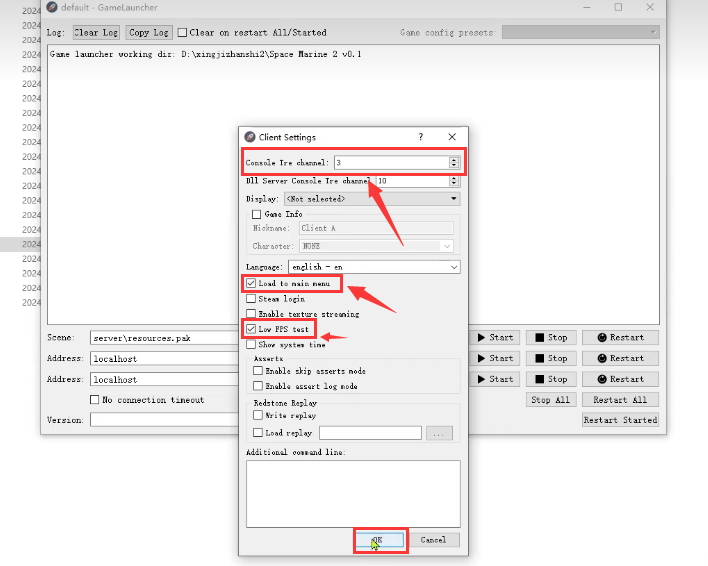Click the help question mark in Client Settings
Screen dimensions: 708x566
click(x=420, y=137)
